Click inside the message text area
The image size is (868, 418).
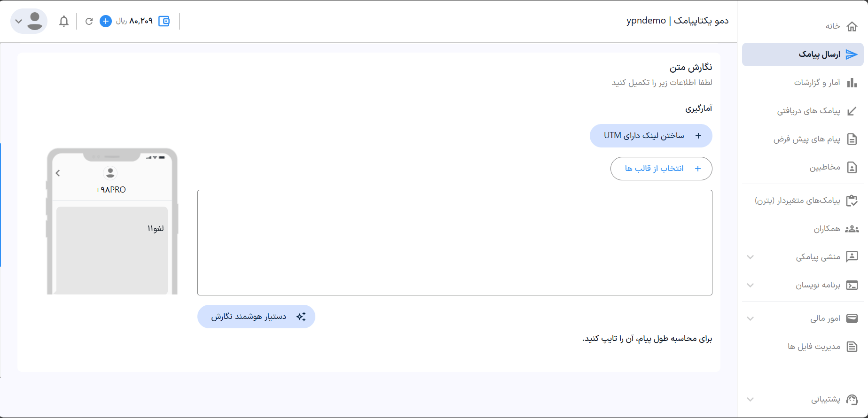coord(454,242)
